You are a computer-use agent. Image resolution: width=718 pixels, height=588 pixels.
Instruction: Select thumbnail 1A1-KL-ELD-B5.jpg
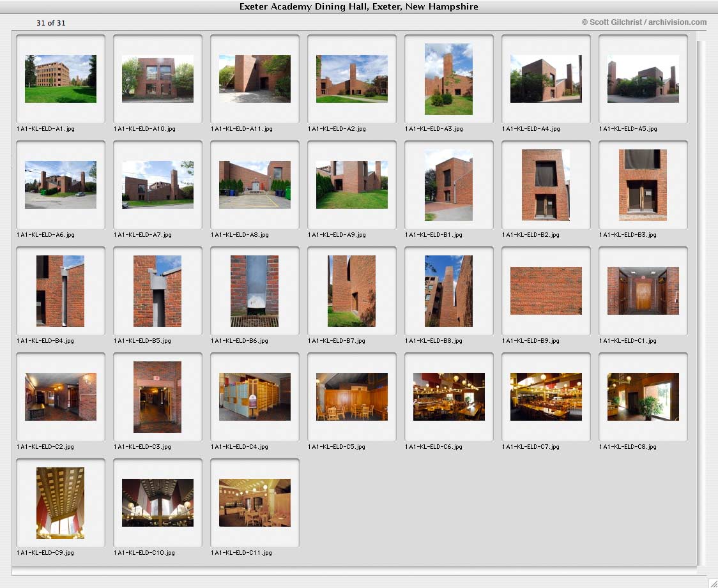pyautogui.click(x=158, y=291)
